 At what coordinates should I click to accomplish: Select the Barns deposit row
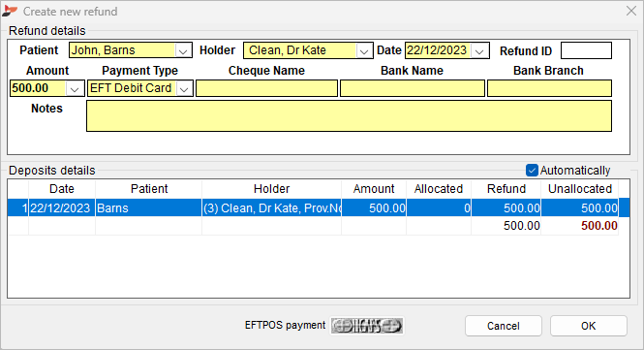click(x=319, y=208)
